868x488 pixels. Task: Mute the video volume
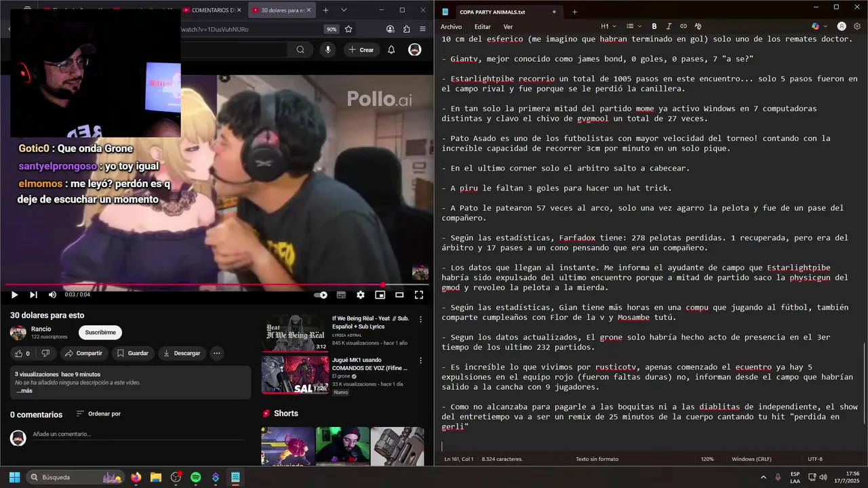[x=52, y=295]
